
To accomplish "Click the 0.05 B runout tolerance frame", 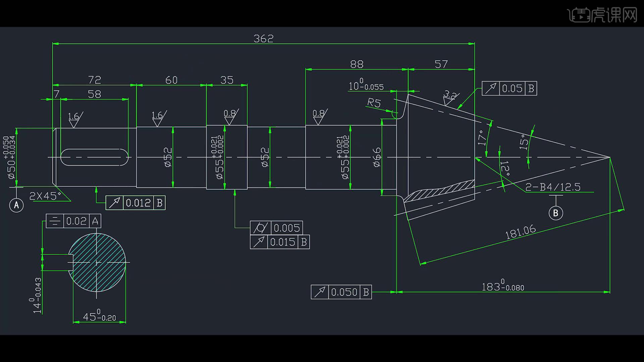I will click(x=509, y=88).
